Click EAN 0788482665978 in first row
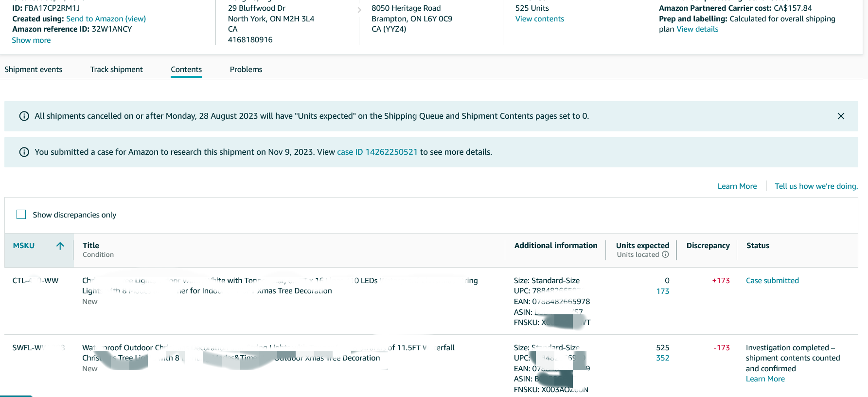 pos(552,302)
